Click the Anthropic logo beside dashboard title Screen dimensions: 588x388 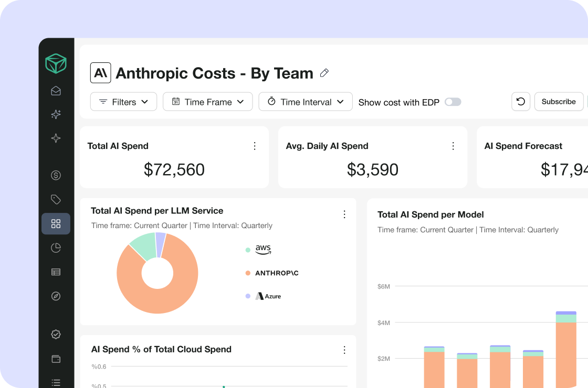100,73
